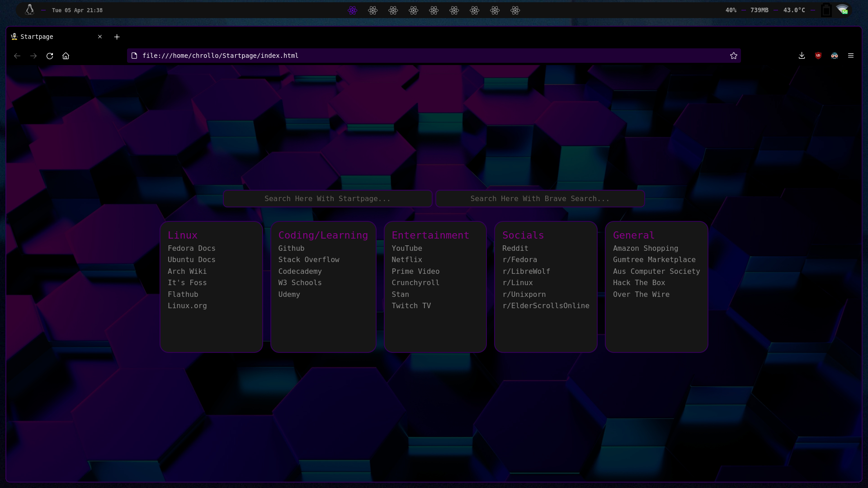
Task: Open the Github link
Action: pyautogui.click(x=292, y=249)
